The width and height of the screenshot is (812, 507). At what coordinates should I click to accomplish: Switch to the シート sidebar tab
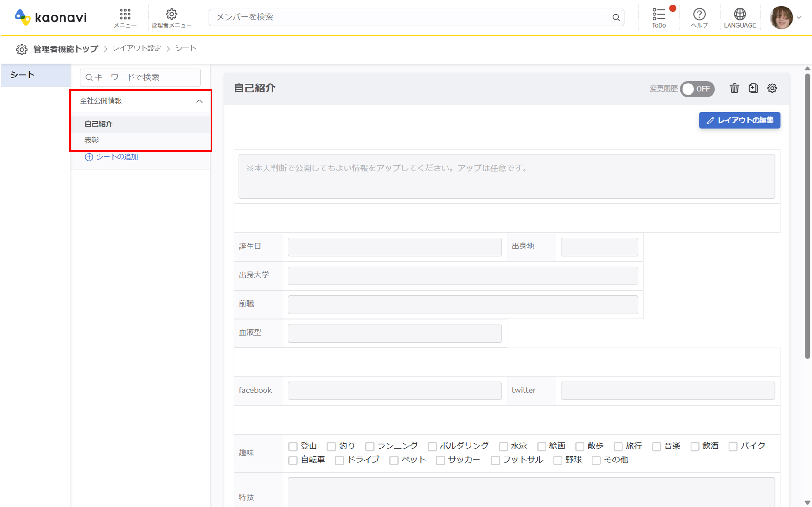coord(21,74)
